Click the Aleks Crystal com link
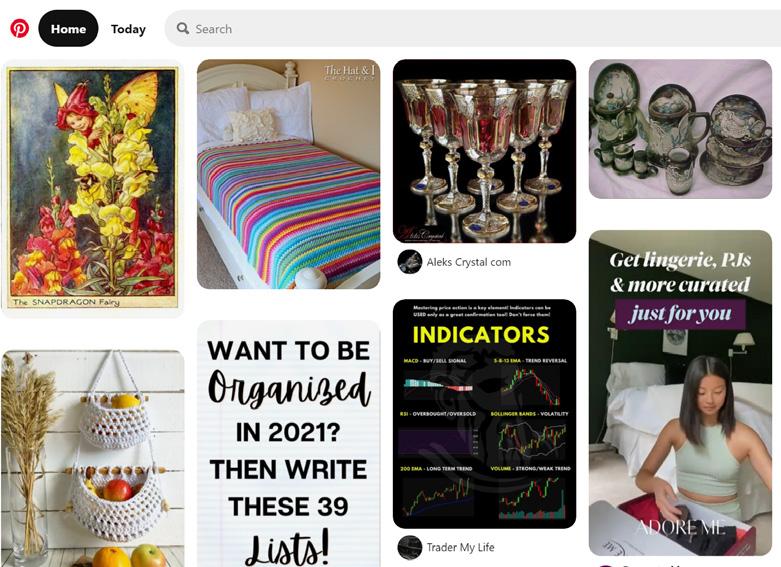781x567 pixels. 468,262
